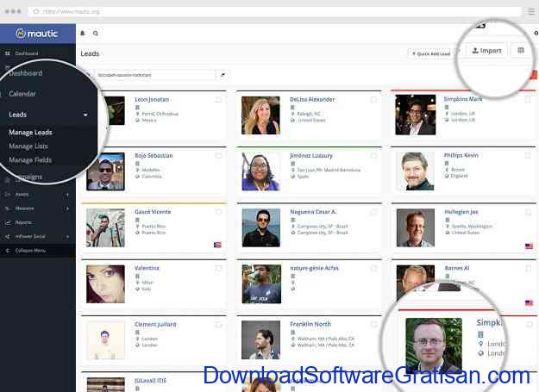Open the Reports sidebar item
539x392 pixels.
[x=23, y=222]
